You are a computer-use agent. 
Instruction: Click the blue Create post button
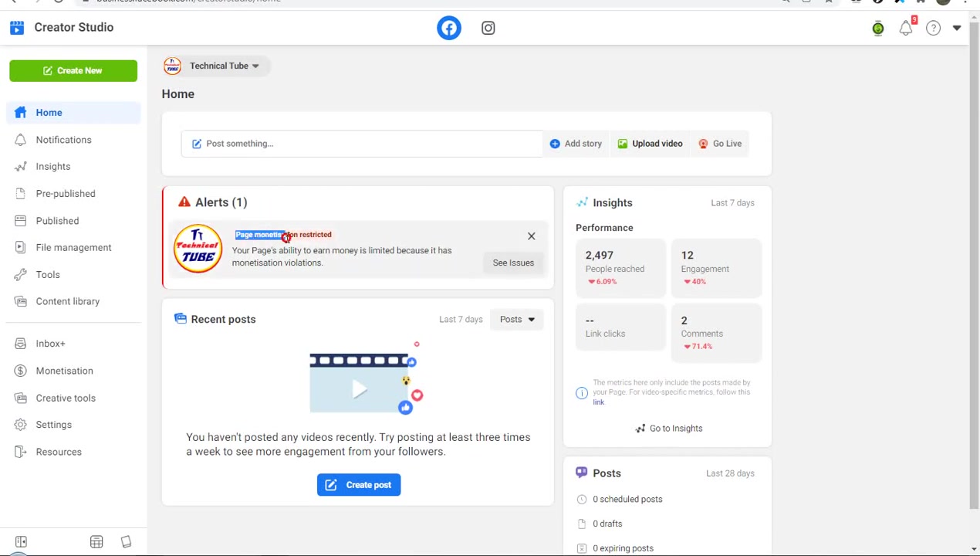[x=359, y=485]
